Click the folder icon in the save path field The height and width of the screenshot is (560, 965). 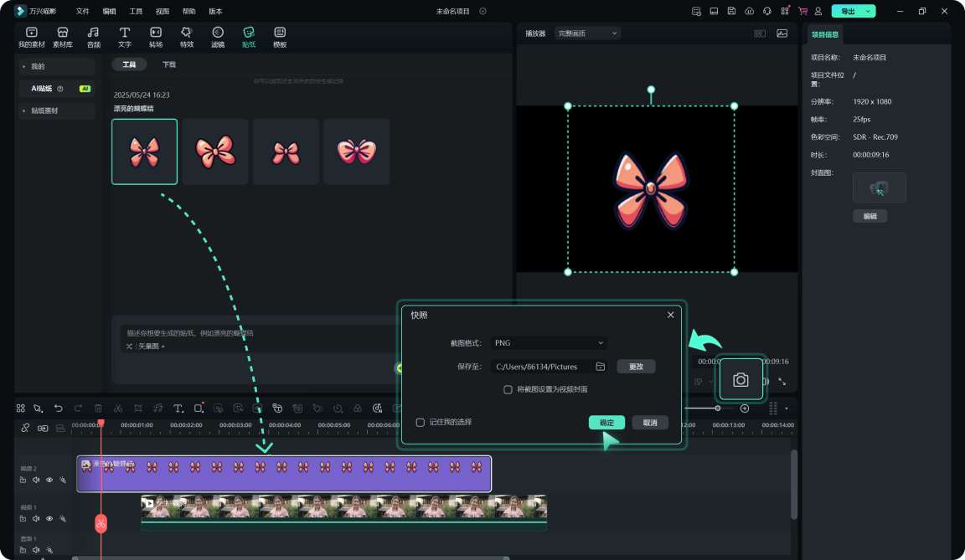click(601, 367)
